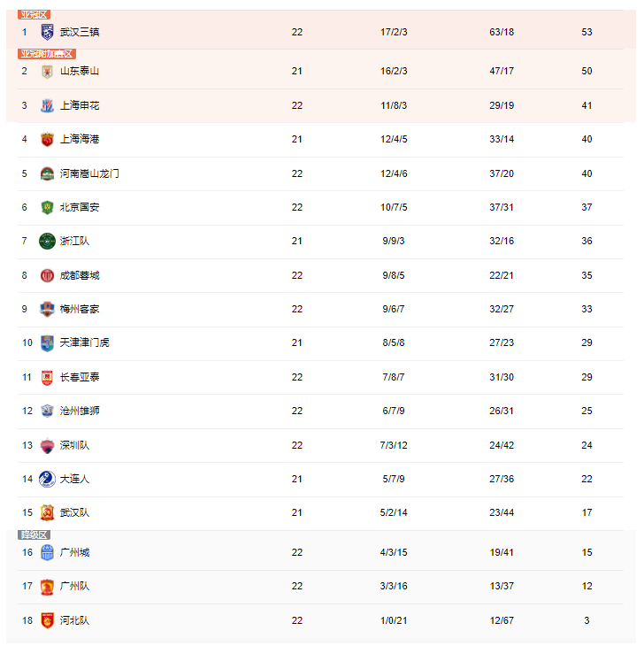Viewport: 644px width, 646px height.
Task: Click the 武汉队 orange crest icon
Action: point(48,512)
